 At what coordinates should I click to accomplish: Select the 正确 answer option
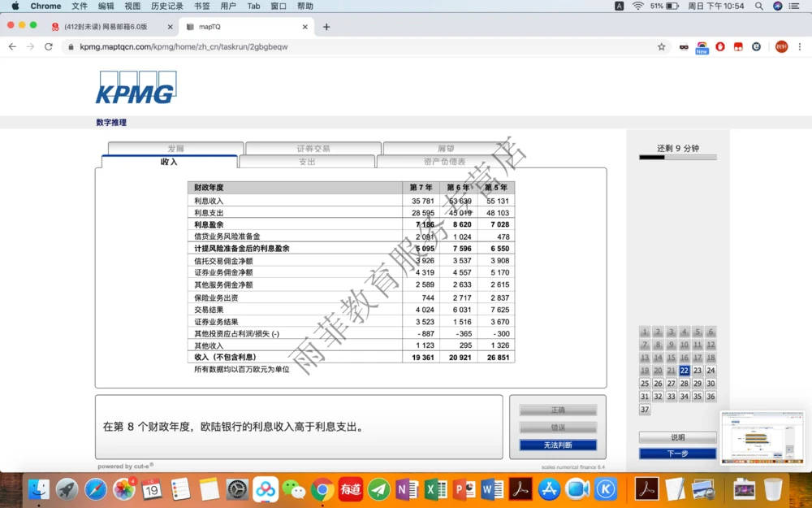point(557,410)
